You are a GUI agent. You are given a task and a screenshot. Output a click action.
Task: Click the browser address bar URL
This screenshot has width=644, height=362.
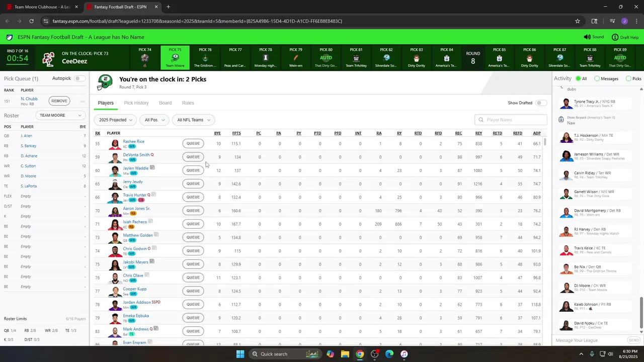tap(197, 21)
